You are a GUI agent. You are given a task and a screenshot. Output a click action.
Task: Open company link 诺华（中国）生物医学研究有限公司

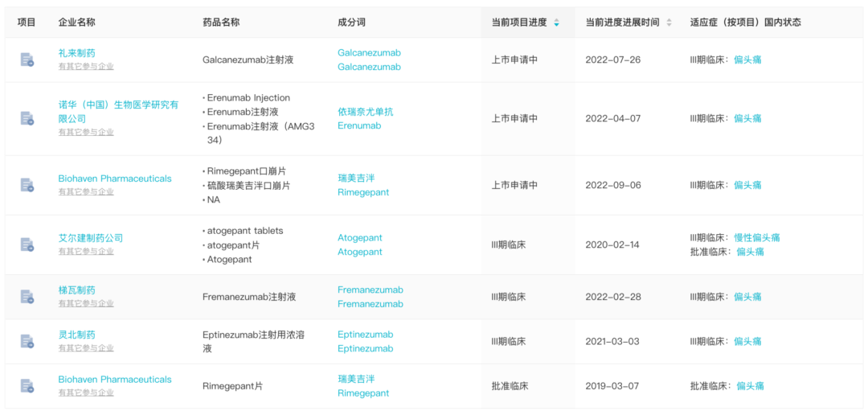(x=118, y=112)
